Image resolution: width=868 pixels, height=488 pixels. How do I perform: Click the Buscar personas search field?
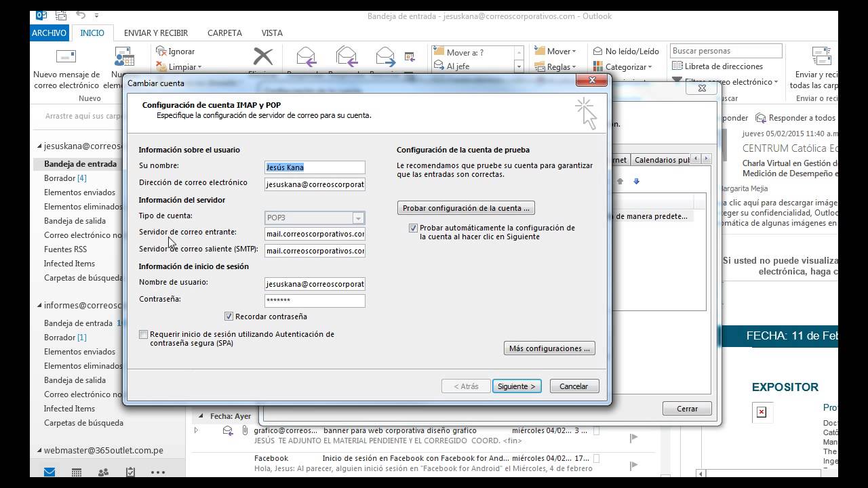(x=726, y=51)
